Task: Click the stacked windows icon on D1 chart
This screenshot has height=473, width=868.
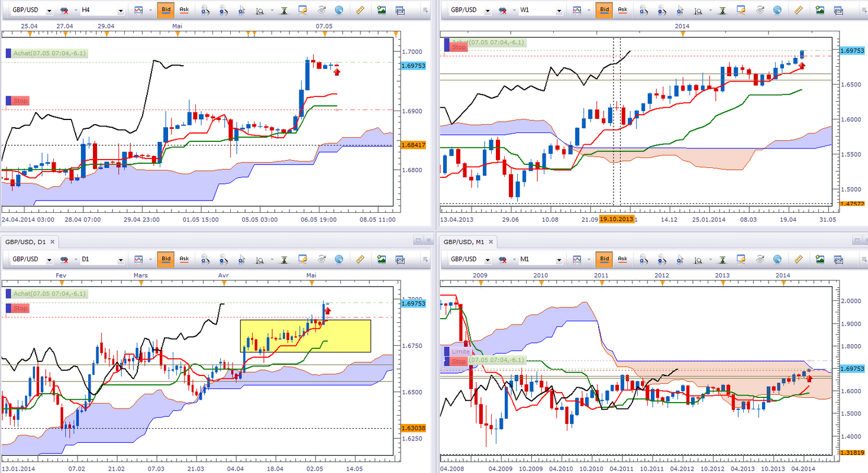Action: coord(401,259)
